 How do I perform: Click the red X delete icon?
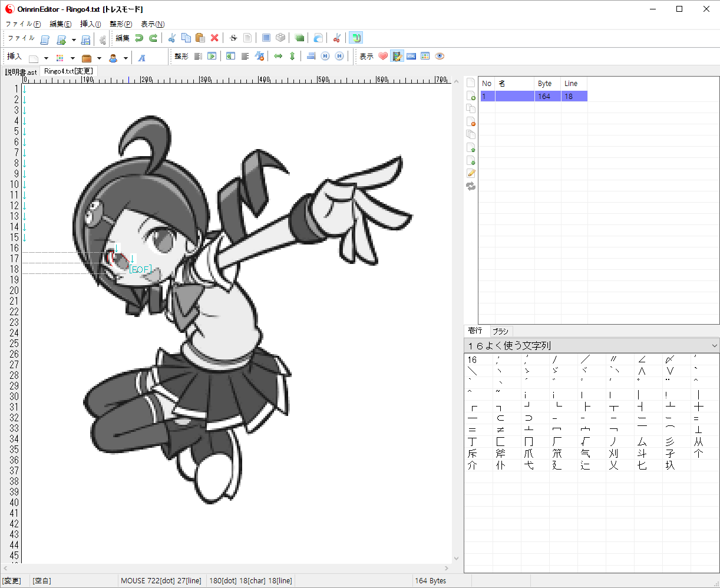(x=214, y=38)
